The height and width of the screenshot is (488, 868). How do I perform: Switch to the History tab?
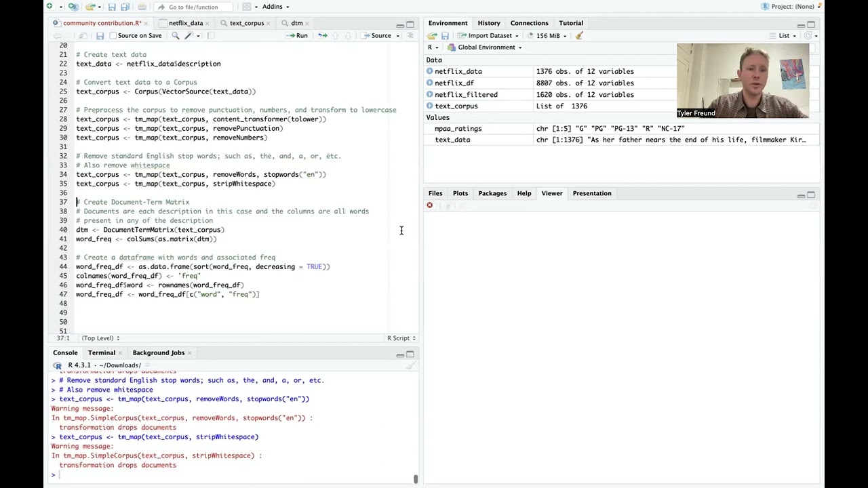pos(489,23)
